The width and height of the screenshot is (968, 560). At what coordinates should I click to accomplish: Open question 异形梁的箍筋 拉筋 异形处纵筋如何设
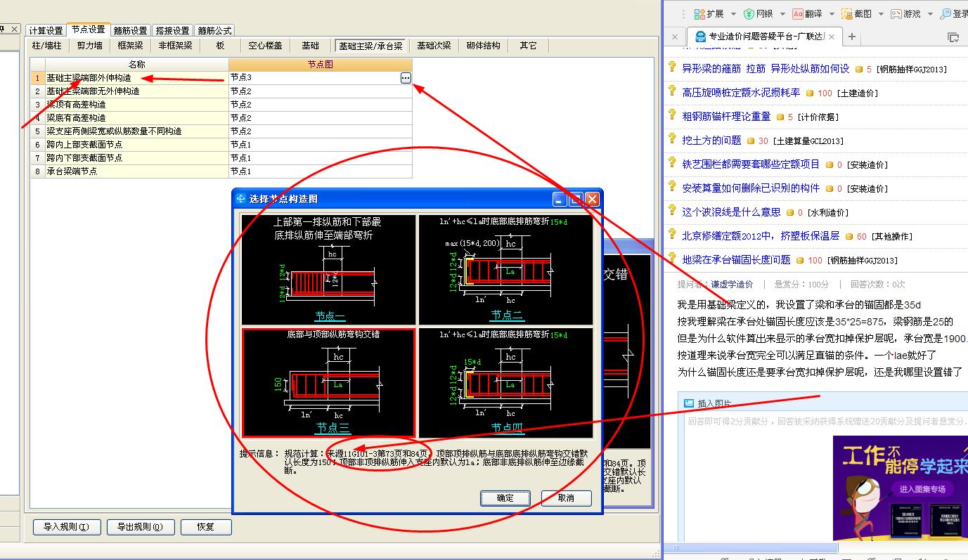[x=766, y=69]
